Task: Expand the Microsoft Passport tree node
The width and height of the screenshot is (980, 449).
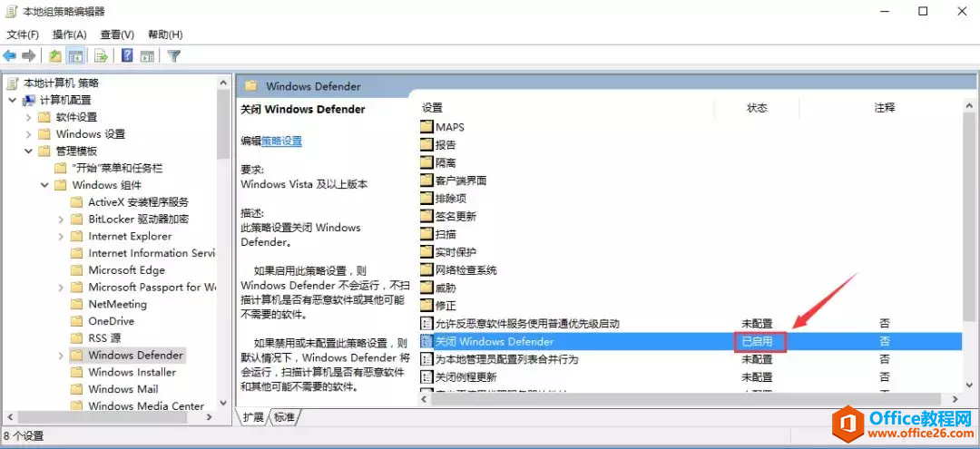Action: 61,288
